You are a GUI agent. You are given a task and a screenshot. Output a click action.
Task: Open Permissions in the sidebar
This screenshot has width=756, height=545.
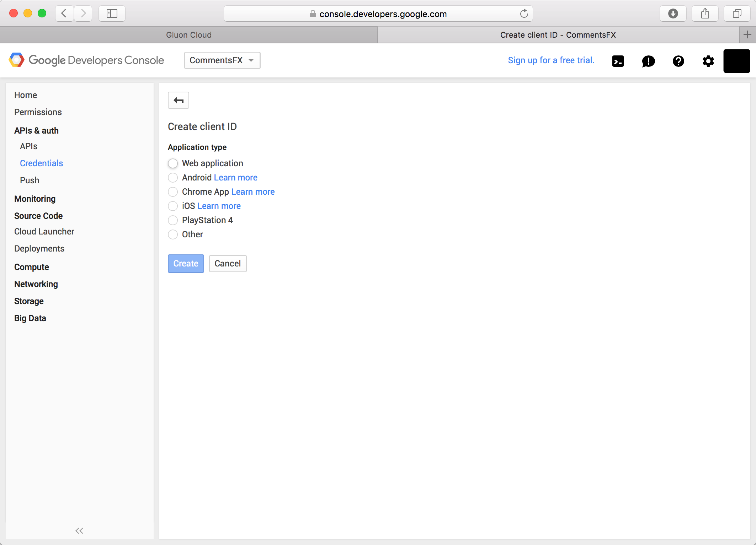pyautogui.click(x=38, y=112)
